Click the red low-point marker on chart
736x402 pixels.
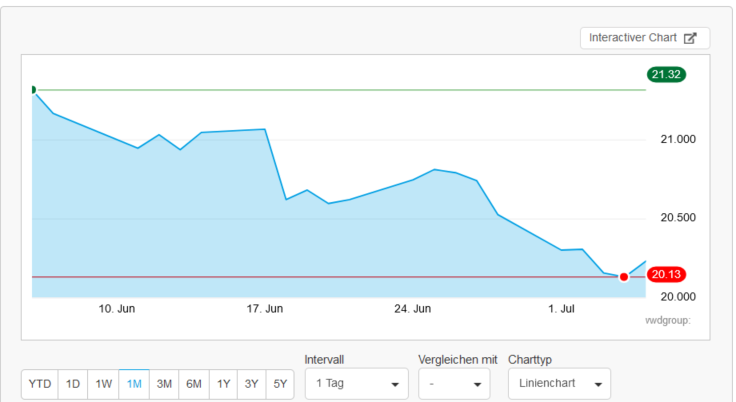click(x=624, y=276)
